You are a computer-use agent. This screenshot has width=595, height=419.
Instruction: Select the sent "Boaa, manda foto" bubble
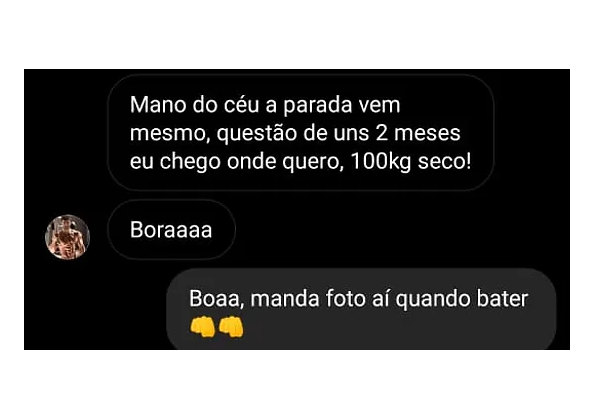tap(361, 309)
